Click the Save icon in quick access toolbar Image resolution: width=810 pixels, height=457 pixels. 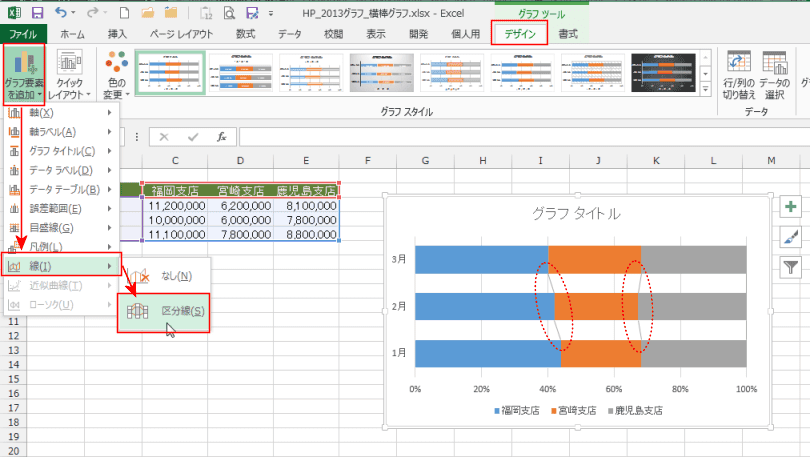[x=37, y=12]
